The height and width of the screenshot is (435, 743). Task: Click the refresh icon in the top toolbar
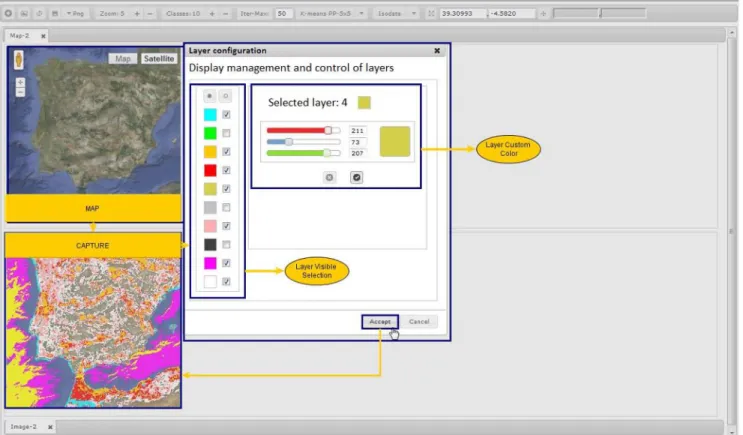pyautogui.click(x=39, y=14)
